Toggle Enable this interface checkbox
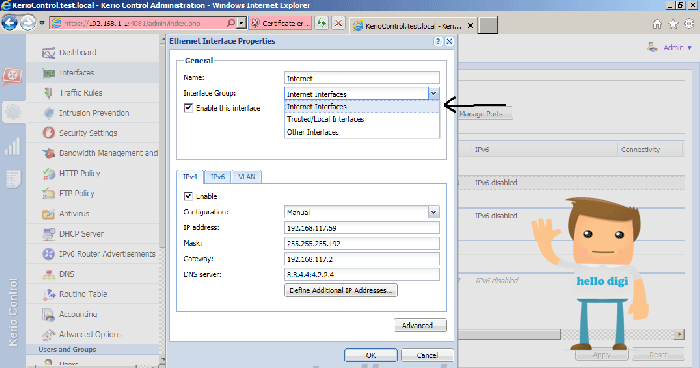700x368 pixels. (x=188, y=108)
